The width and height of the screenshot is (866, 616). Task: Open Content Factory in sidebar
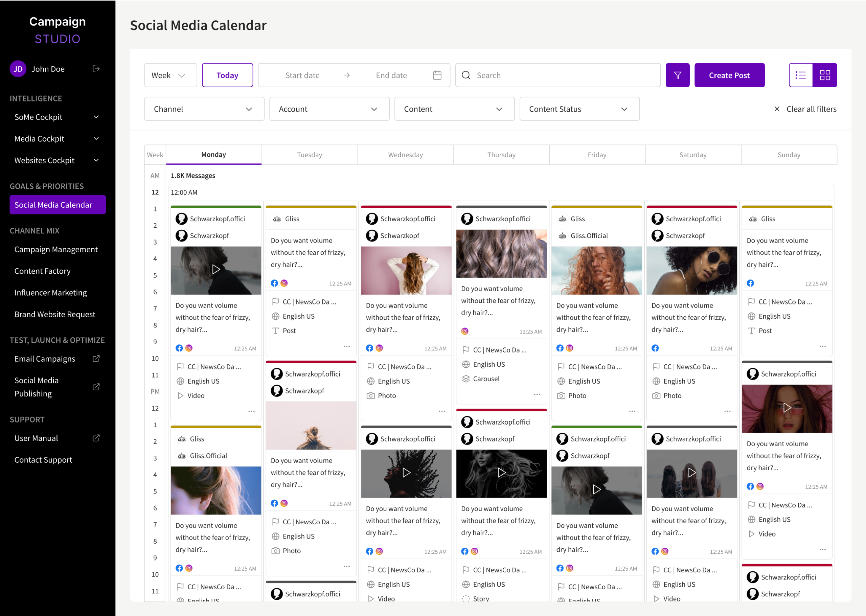click(x=43, y=271)
